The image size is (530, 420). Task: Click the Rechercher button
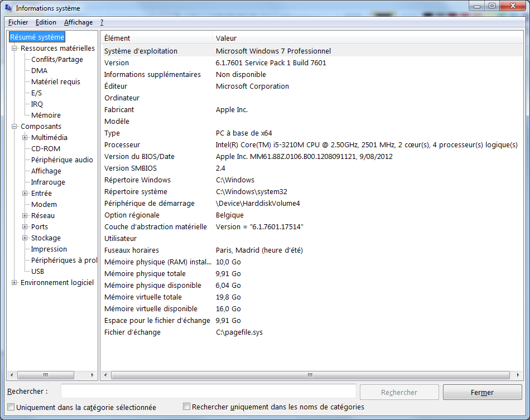[x=399, y=392]
